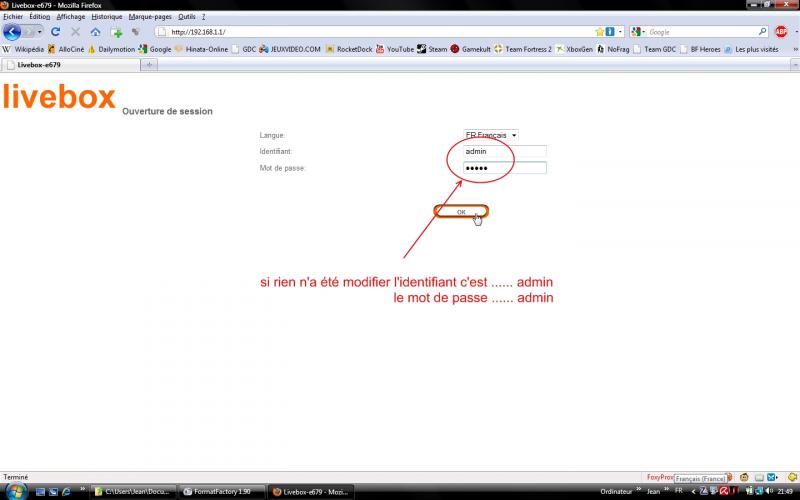Open the Affichage menu
This screenshot has width=800, height=500.
(x=71, y=17)
